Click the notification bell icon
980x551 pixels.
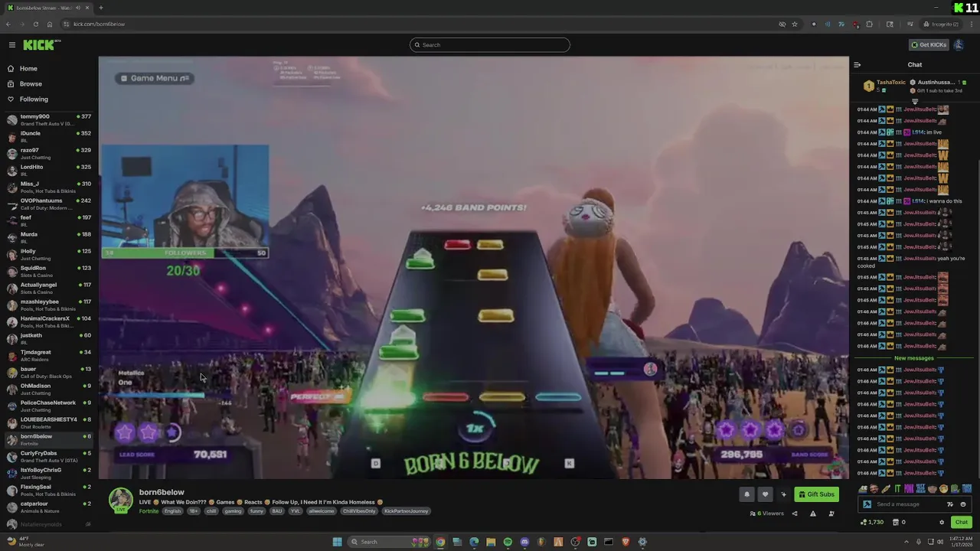pos(747,494)
